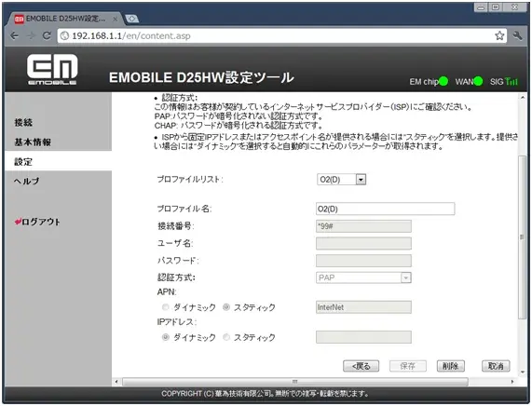Click the プロファイルリスト label
The image size is (532, 406).
(x=190, y=180)
